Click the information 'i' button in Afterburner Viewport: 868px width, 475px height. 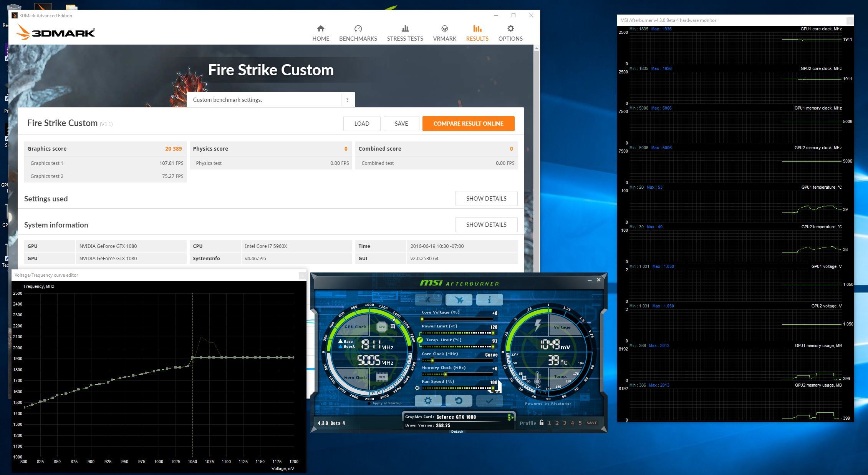tap(489, 300)
